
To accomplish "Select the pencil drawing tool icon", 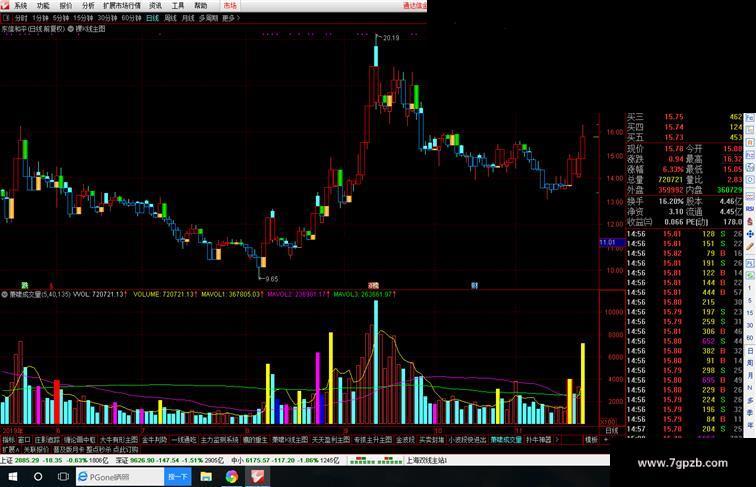I will click(x=750, y=246).
